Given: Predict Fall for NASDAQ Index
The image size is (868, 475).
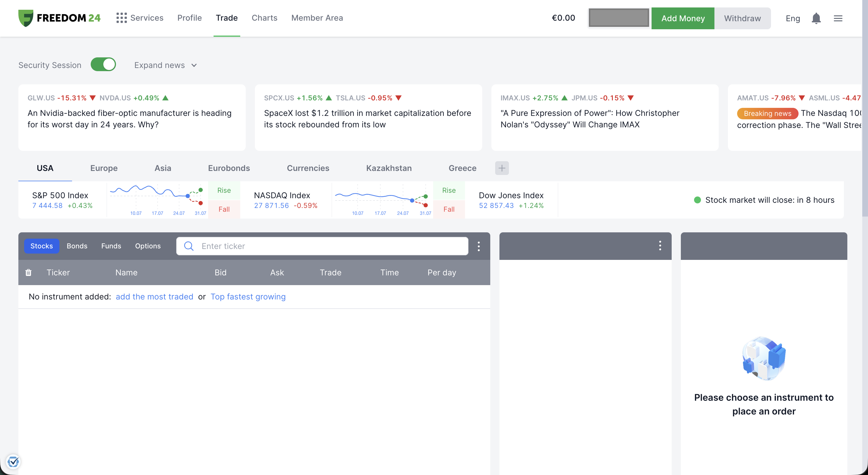Looking at the screenshot, I should [x=449, y=209].
